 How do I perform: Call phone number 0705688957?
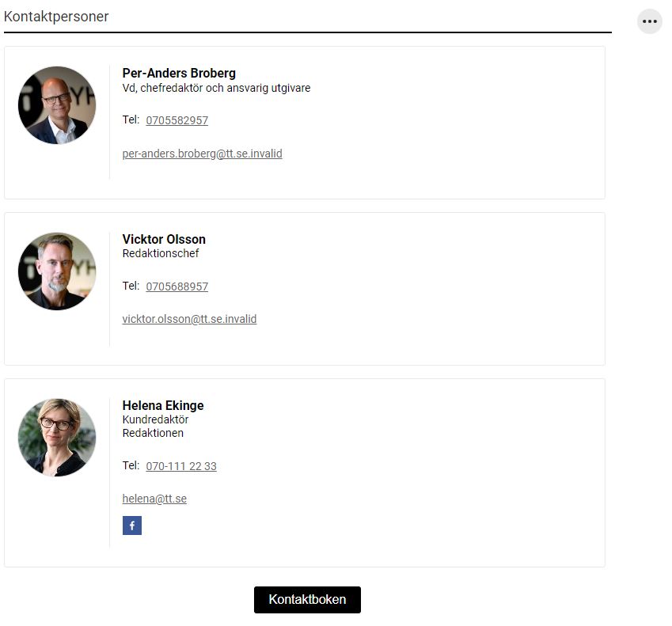click(177, 286)
